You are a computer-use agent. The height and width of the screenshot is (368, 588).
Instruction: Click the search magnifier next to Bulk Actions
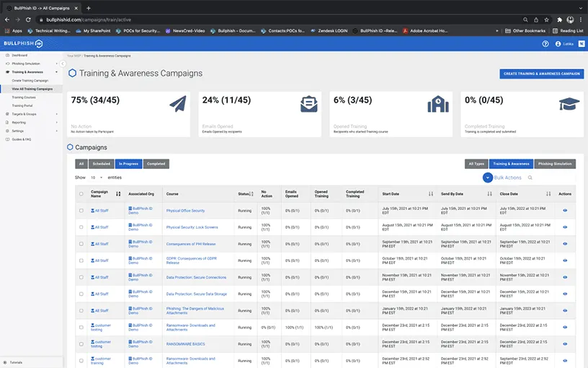(x=530, y=178)
